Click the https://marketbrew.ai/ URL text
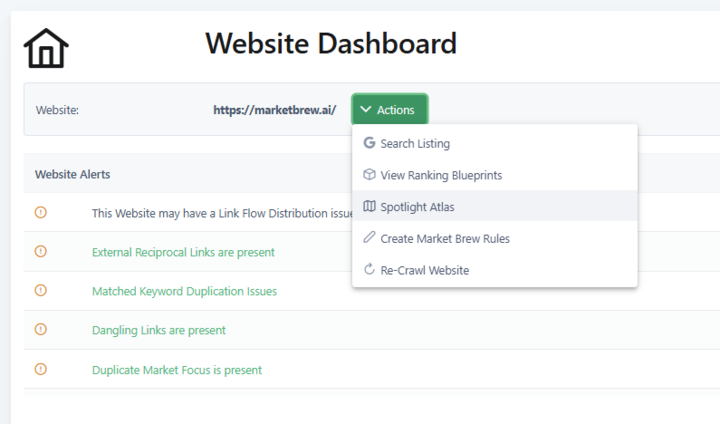The height and width of the screenshot is (424, 720). point(275,110)
